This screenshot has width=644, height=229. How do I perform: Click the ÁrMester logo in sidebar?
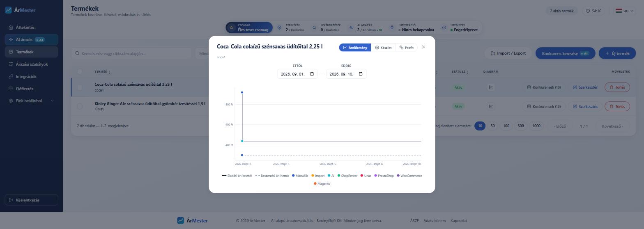pos(20,10)
